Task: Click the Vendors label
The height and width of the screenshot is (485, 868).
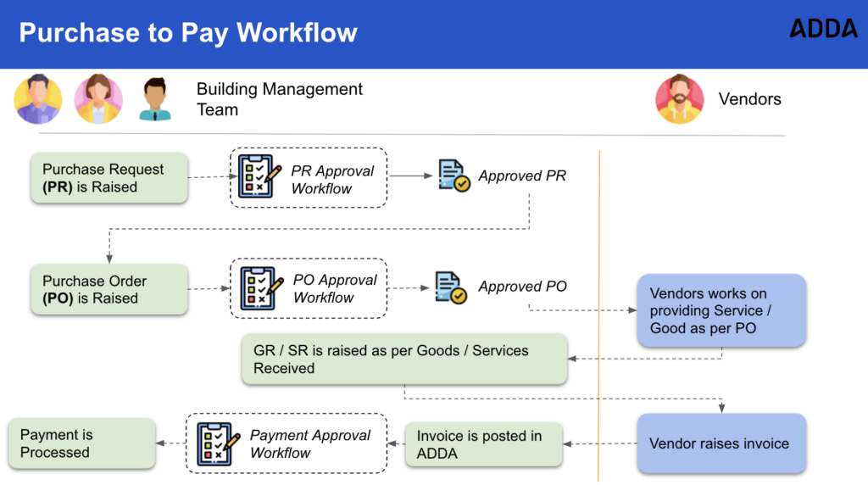Action: point(749,99)
